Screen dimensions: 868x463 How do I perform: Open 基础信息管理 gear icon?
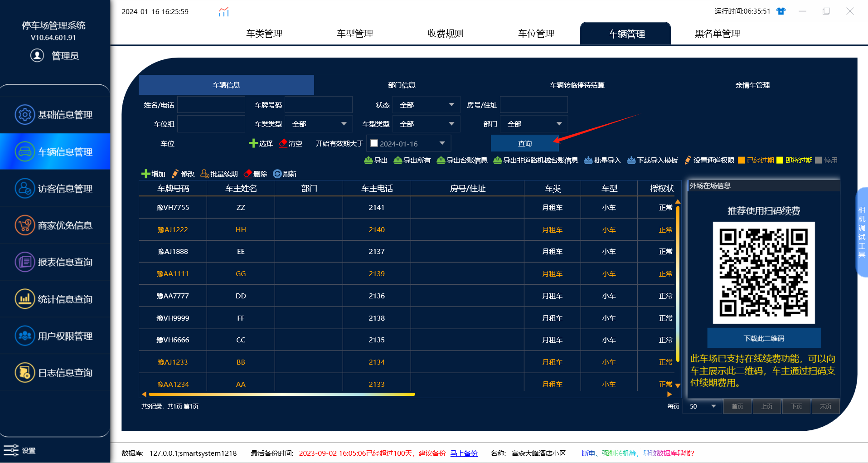25,114
